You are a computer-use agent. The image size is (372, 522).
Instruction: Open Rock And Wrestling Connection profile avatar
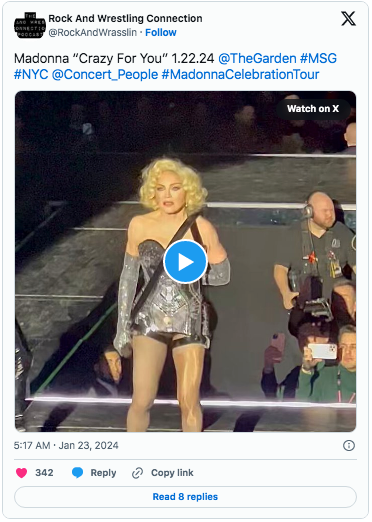pos(30,25)
